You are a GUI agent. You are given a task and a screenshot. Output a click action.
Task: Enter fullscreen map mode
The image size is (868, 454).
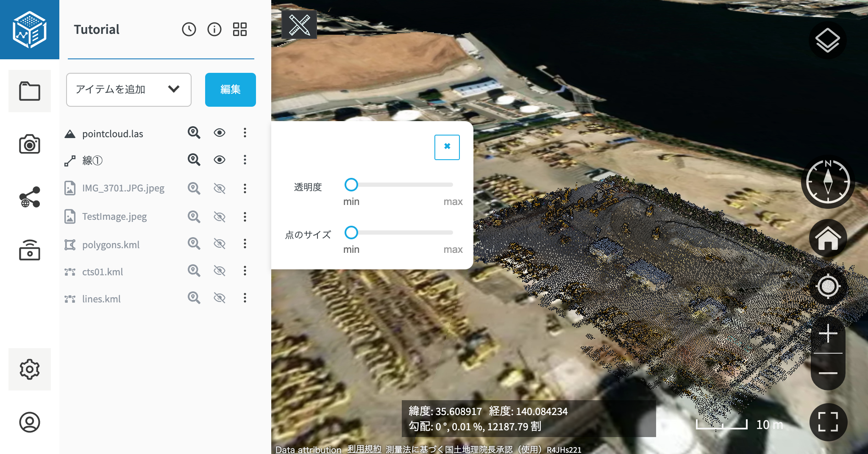828,422
